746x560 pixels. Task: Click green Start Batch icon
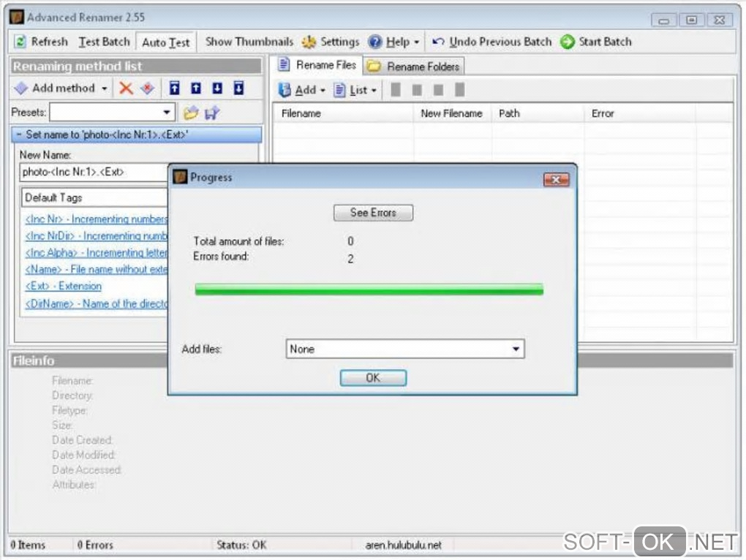(567, 42)
